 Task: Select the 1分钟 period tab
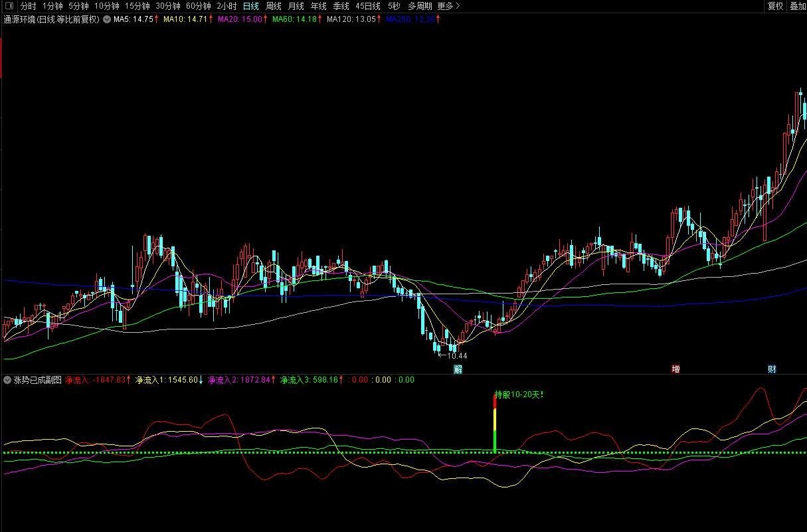(52, 6)
